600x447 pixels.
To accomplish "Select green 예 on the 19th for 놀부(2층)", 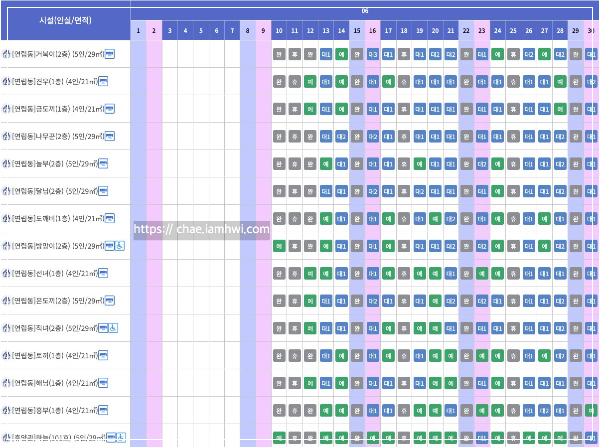I will coord(420,164).
